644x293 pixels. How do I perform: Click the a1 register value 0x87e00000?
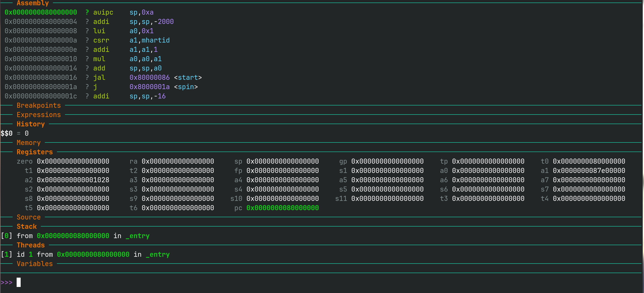[589, 171]
